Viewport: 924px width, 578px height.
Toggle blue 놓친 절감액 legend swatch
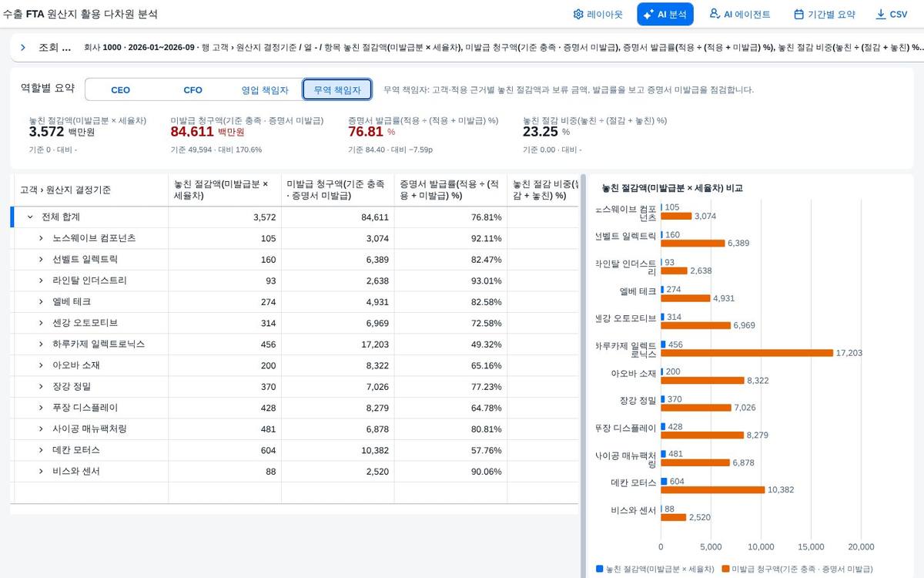[x=601, y=569]
